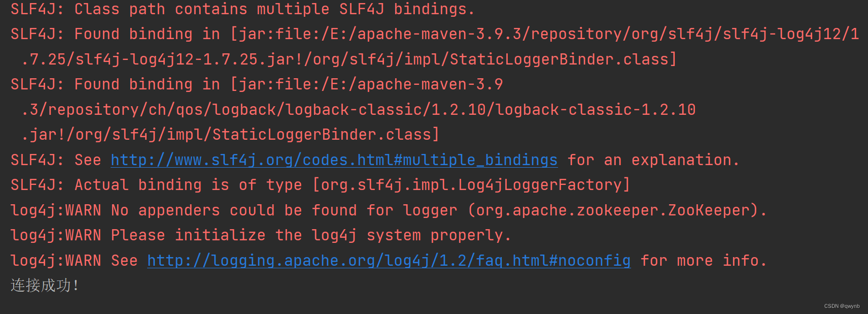This screenshot has height=314, width=868.
Task: Open the slf4j.org multiple_bindings link
Action: click(334, 160)
